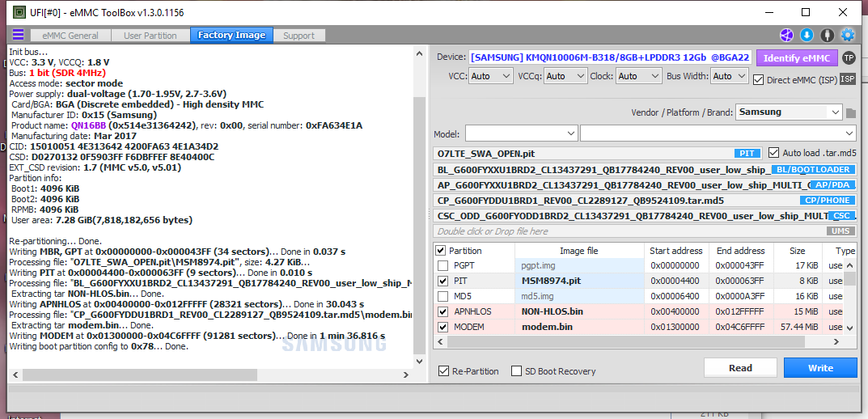The image size is (868, 419).
Task: Click the blue PIT tag
Action: click(x=747, y=154)
